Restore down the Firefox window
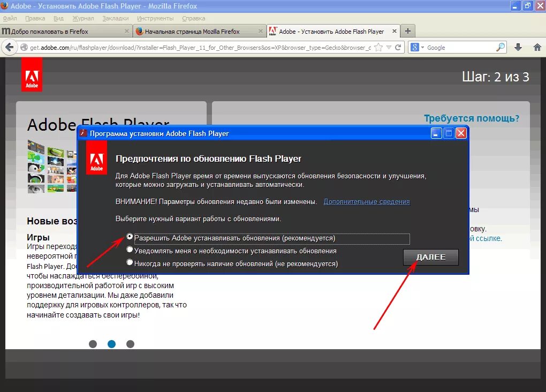 528,5
